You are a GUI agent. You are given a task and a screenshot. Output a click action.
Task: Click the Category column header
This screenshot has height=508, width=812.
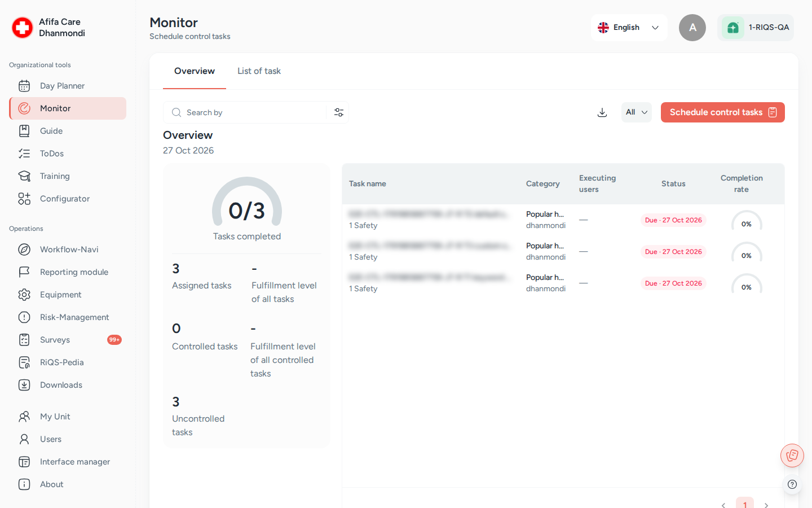click(543, 184)
